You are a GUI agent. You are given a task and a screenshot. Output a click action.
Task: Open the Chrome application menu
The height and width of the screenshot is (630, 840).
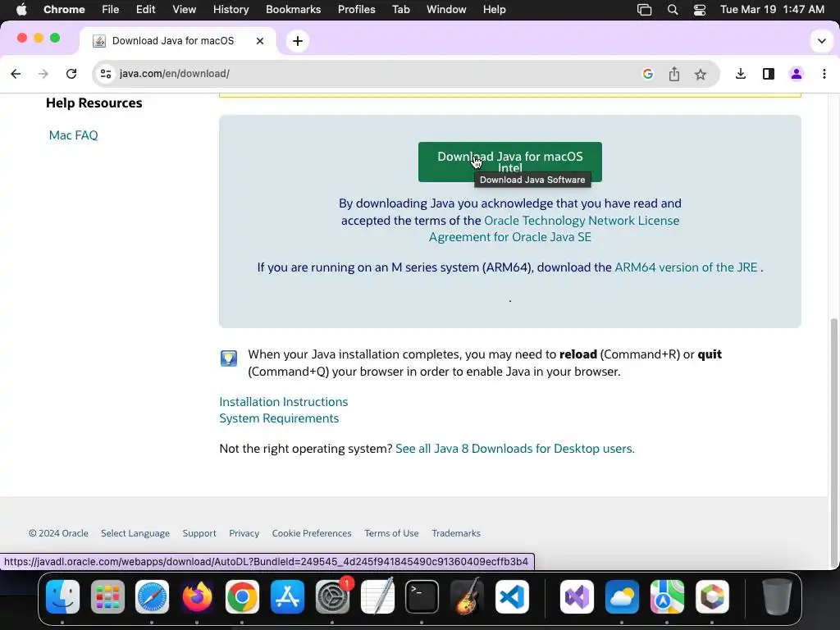pyautogui.click(x=64, y=10)
